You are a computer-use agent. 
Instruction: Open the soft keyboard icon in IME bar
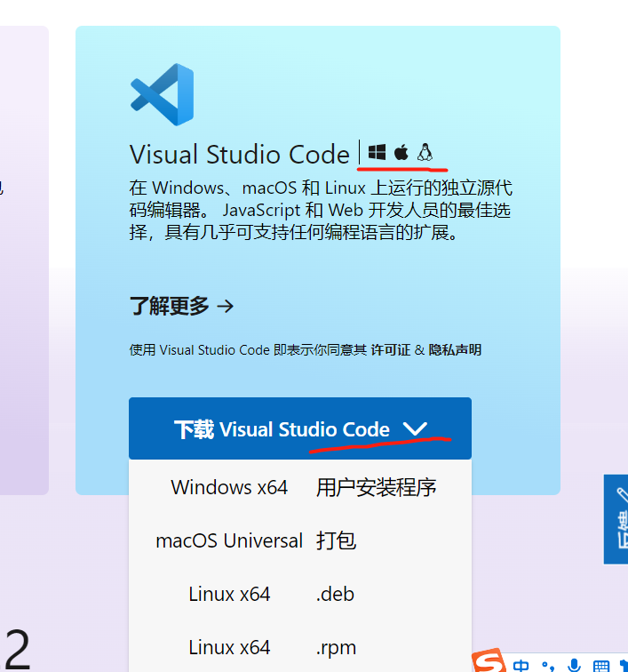click(601, 666)
